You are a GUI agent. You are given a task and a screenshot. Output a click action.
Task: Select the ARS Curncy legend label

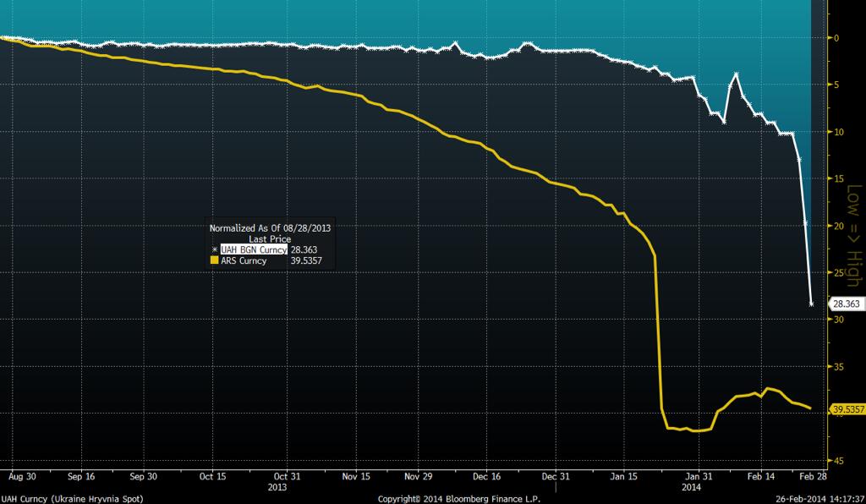click(244, 261)
